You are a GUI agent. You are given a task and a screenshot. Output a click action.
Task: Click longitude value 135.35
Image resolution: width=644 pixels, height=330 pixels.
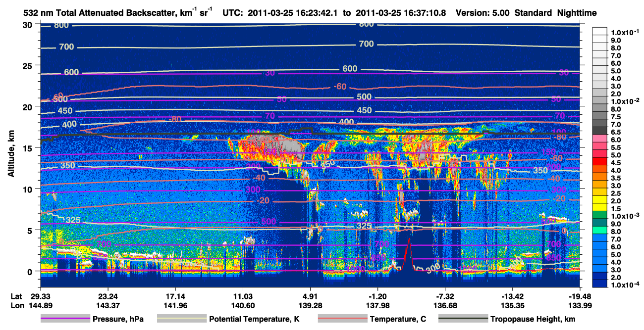[x=513, y=305]
